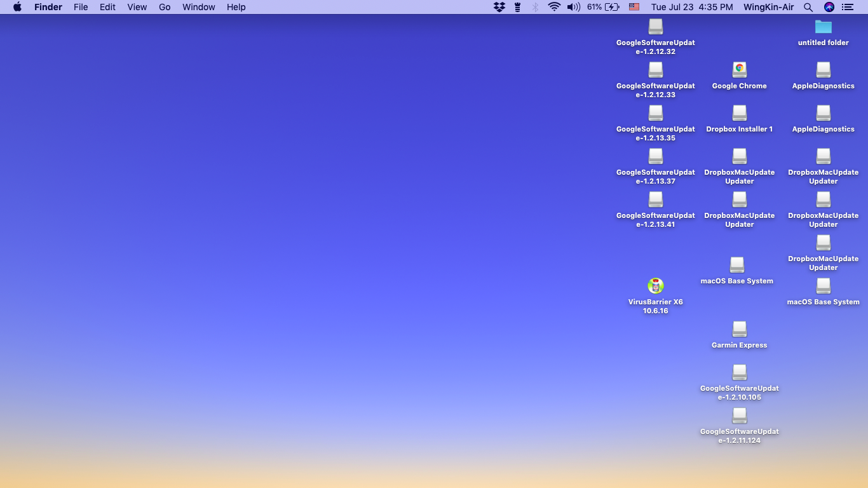Select the Dropbox Installer 1 volume icon
The height and width of the screenshot is (488, 868).
(x=740, y=113)
